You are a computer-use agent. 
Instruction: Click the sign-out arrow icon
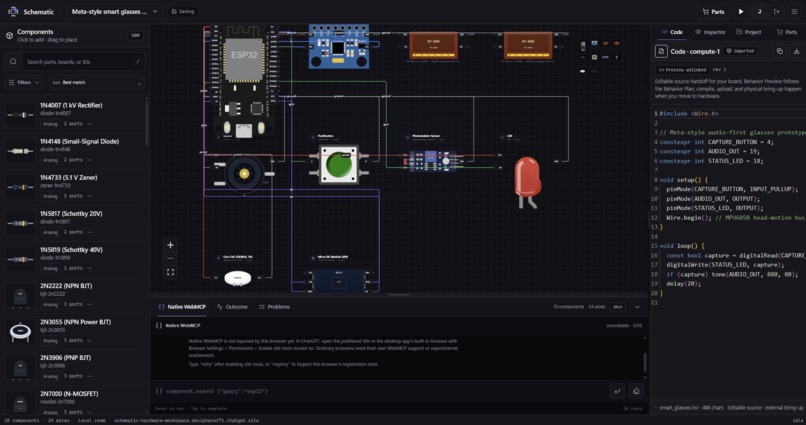click(x=777, y=11)
